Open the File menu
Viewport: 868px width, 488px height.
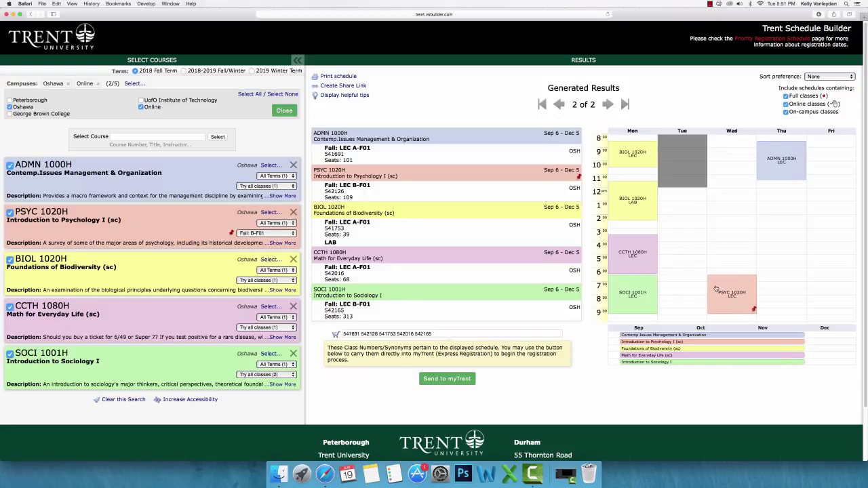[42, 4]
